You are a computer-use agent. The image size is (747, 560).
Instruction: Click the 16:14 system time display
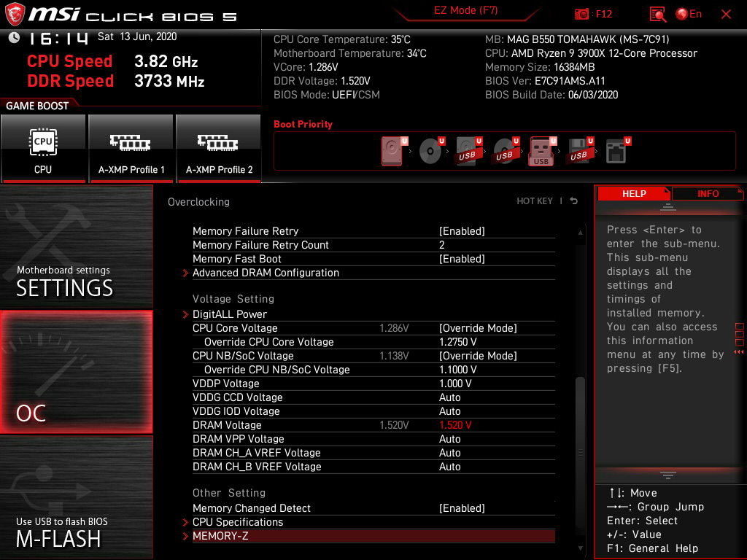58,39
